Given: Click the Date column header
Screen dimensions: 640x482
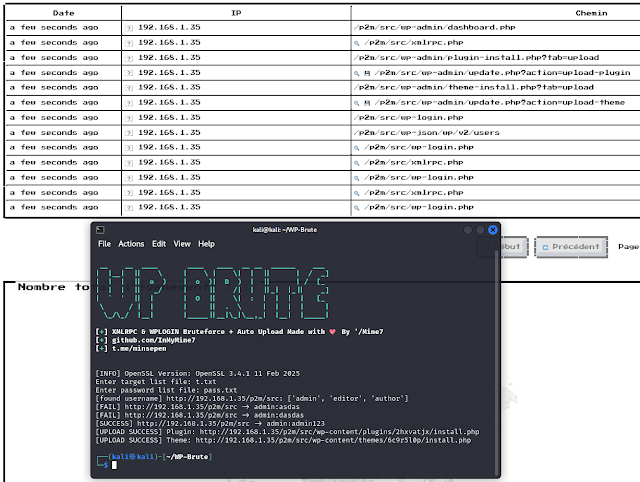Looking at the screenshot, I should pyautogui.click(x=63, y=13).
